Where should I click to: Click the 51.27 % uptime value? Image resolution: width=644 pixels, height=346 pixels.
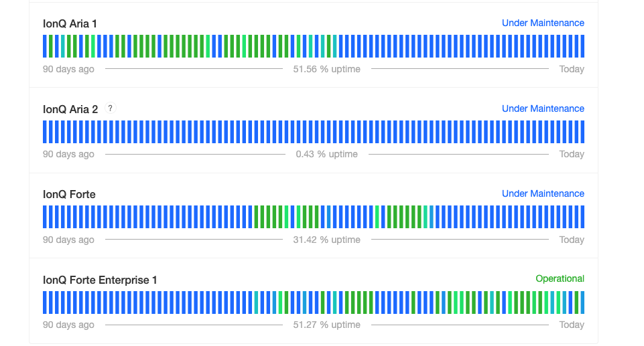pyautogui.click(x=326, y=325)
